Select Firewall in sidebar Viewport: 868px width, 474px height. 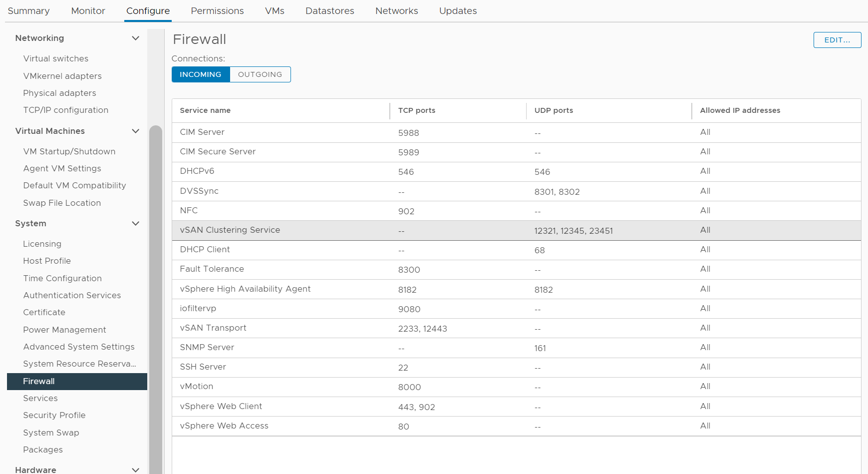click(77, 381)
